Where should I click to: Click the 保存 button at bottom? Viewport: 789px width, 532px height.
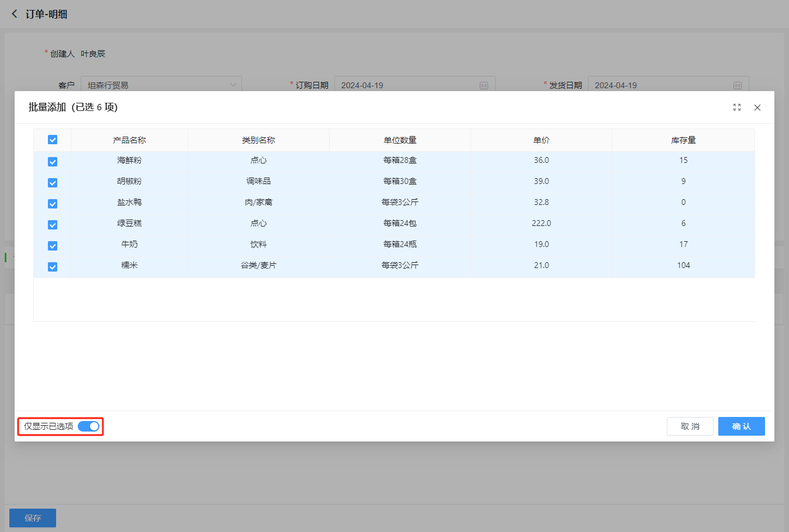coord(33,518)
